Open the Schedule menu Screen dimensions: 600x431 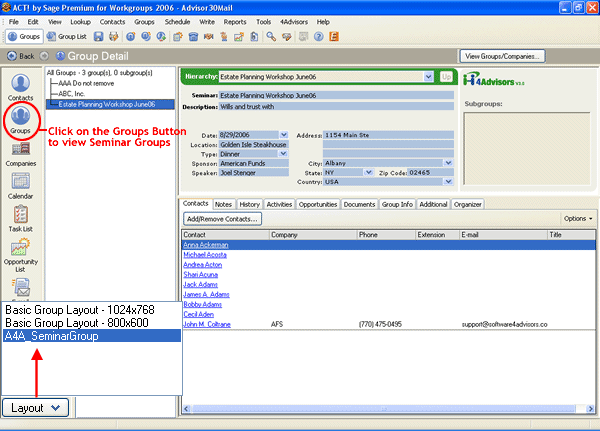click(x=177, y=22)
